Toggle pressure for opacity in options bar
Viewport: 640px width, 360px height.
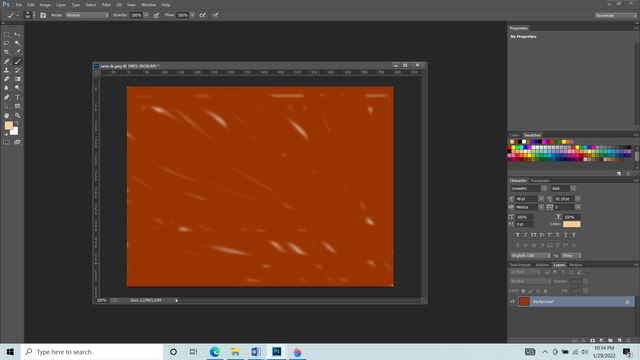[156, 15]
